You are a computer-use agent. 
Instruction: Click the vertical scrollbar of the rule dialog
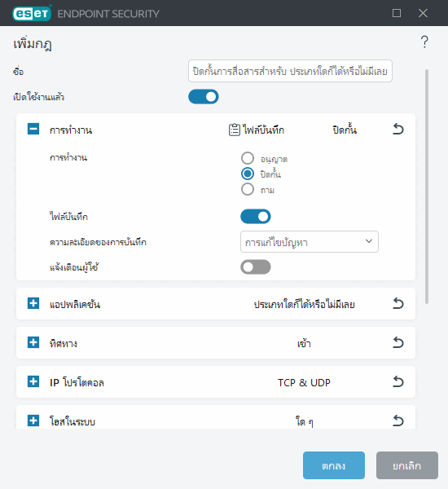tap(427, 187)
